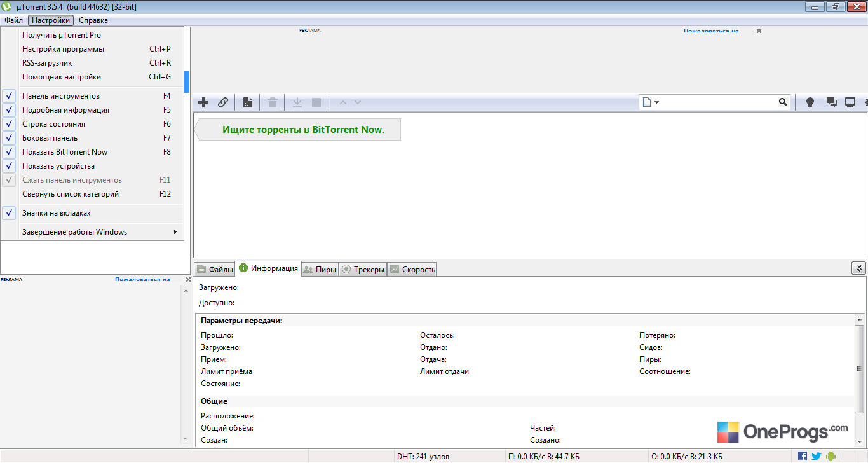The width and height of the screenshot is (868, 463).
Task: Toggle 'Подробная информация' checked menu item
Action: (x=92, y=110)
